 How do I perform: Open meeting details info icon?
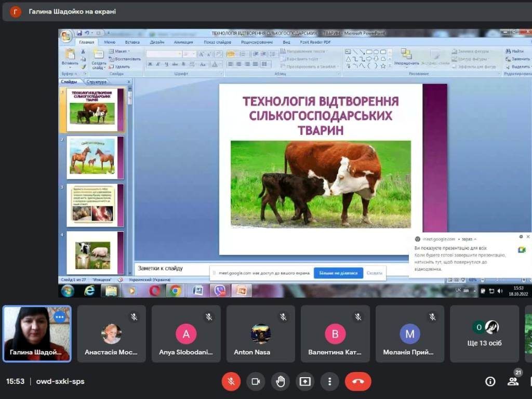pyautogui.click(x=490, y=381)
